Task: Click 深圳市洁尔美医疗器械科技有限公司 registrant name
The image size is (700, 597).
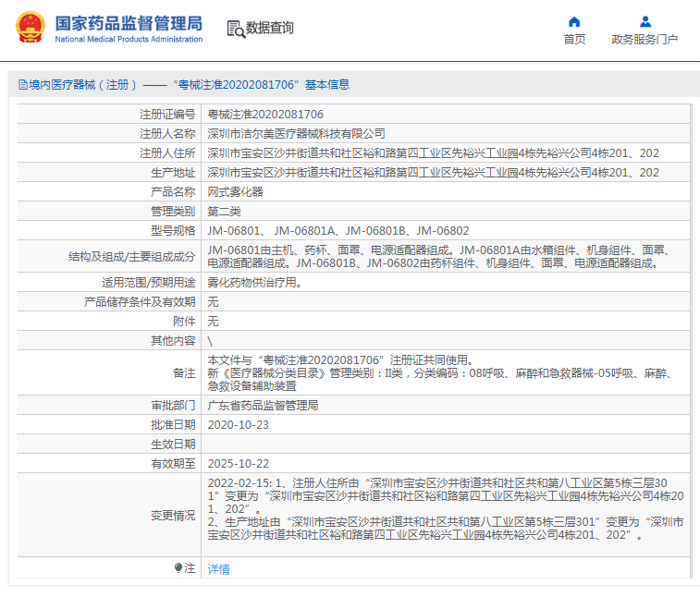Action: [x=297, y=133]
